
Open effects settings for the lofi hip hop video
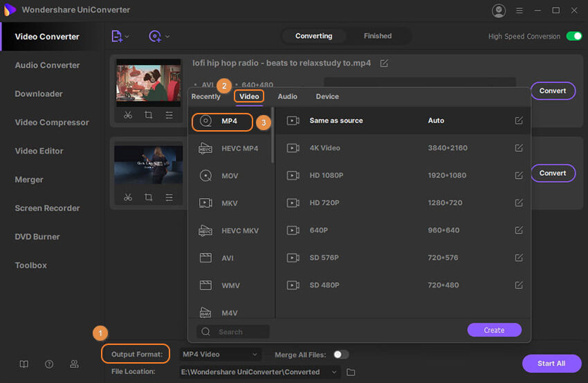tap(169, 115)
